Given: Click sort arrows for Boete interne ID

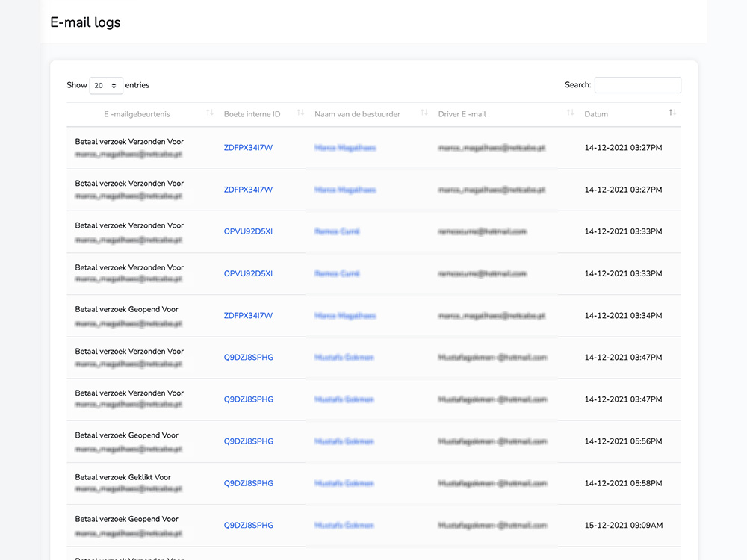Looking at the screenshot, I should 300,113.
